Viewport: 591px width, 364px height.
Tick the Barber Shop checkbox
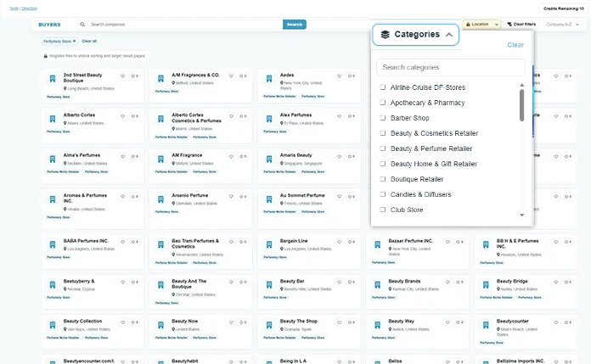[383, 118]
